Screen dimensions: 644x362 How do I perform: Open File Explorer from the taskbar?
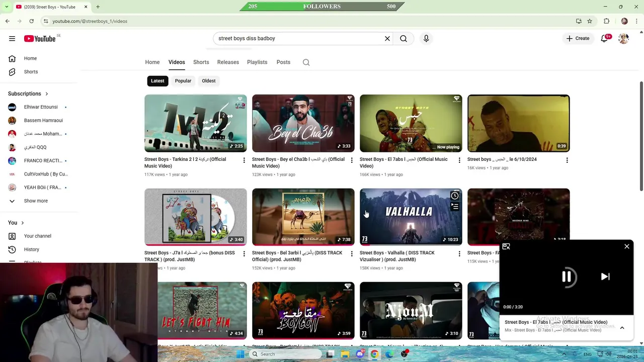(x=345, y=354)
